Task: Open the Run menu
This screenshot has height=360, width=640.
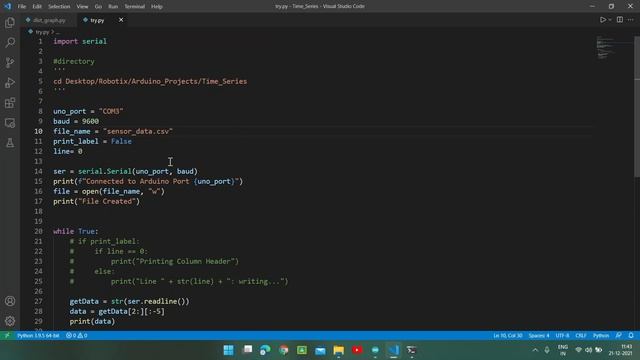Action: (x=113, y=7)
